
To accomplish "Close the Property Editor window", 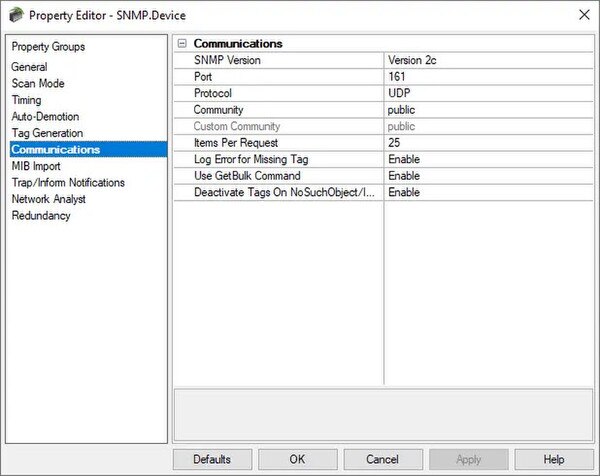I will [x=584, y=15].
